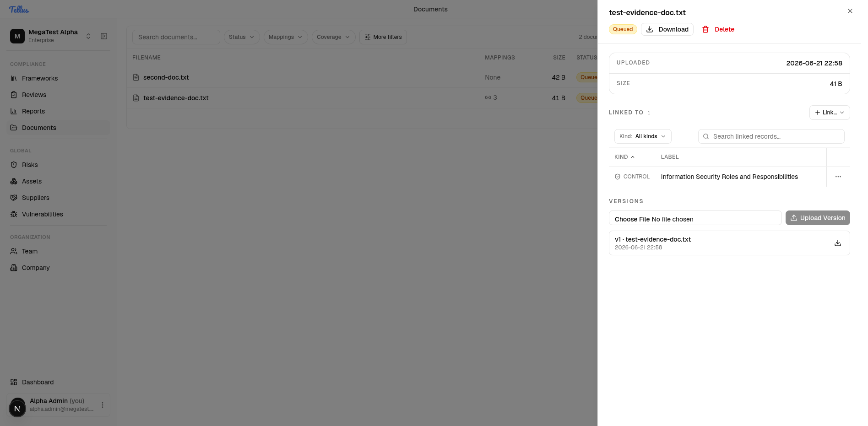Screen dimensions: 868x426
Task: Click the Frameworks sidebar icon
Action: [x=14, y=78]
